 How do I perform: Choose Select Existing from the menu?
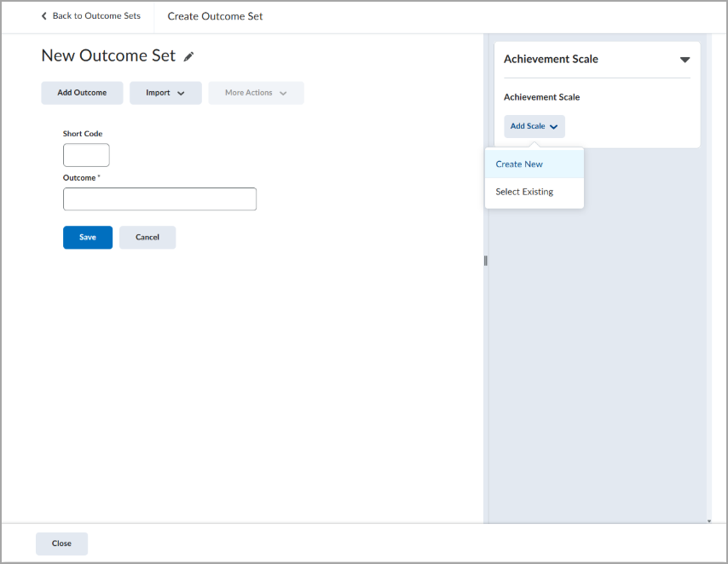534,193
